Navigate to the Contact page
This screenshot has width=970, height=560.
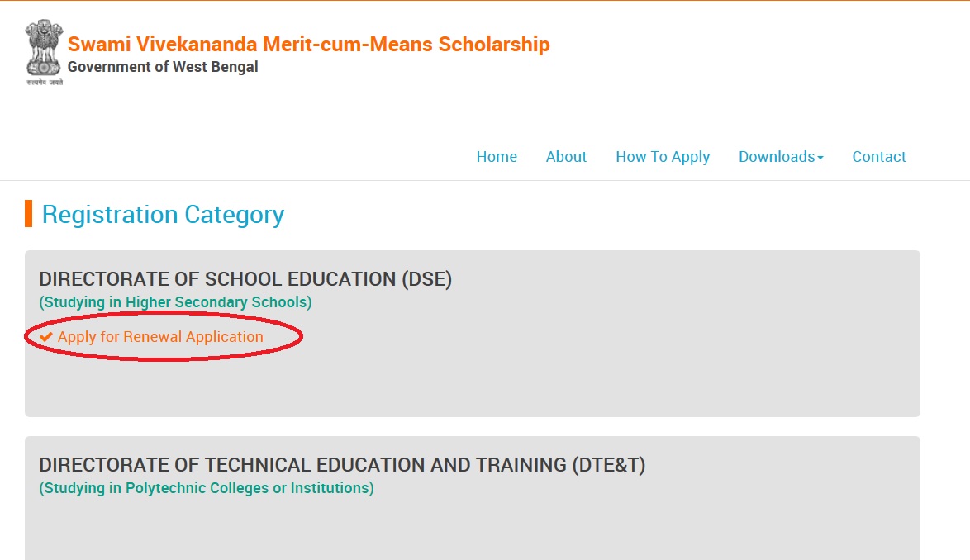pos(878,157)
